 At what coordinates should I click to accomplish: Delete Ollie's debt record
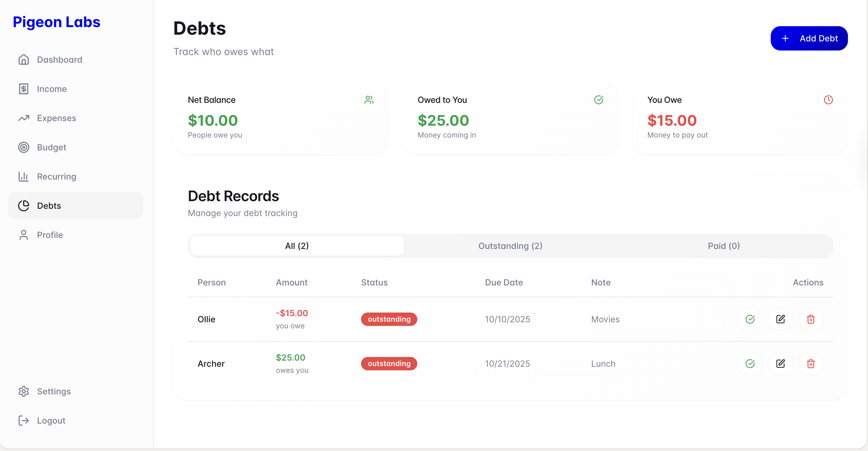810,319
